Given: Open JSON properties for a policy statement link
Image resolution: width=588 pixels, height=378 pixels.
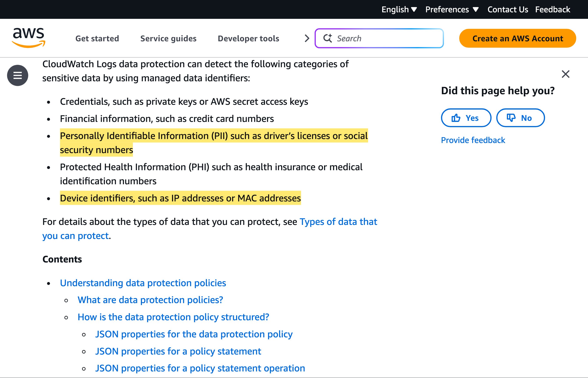Looking at the screenshot, I should coord(178,351).
